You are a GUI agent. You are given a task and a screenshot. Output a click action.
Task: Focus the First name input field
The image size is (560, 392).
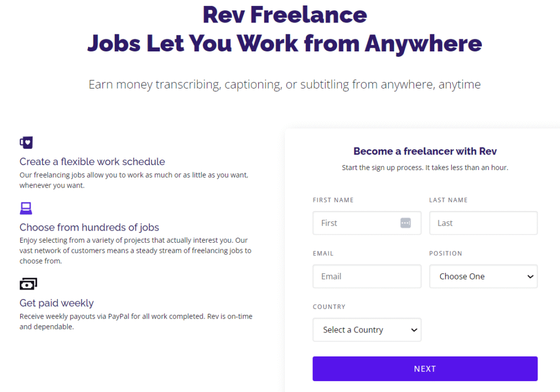(355, 223)
